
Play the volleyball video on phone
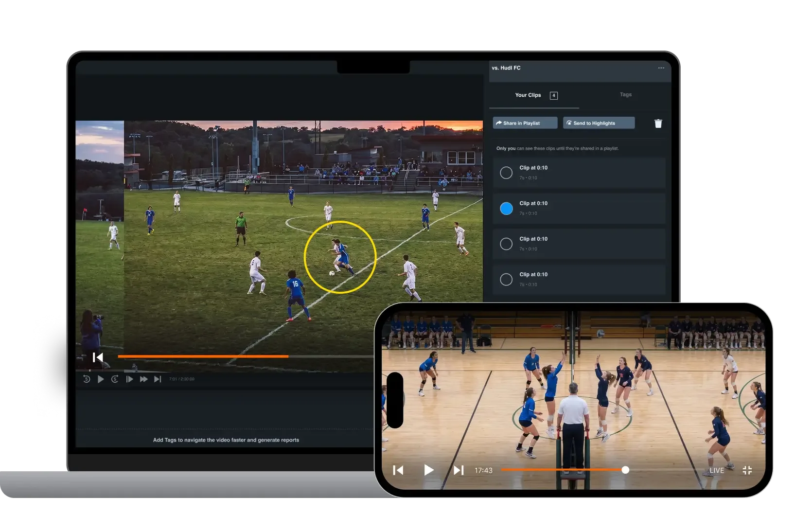point(428,470)
